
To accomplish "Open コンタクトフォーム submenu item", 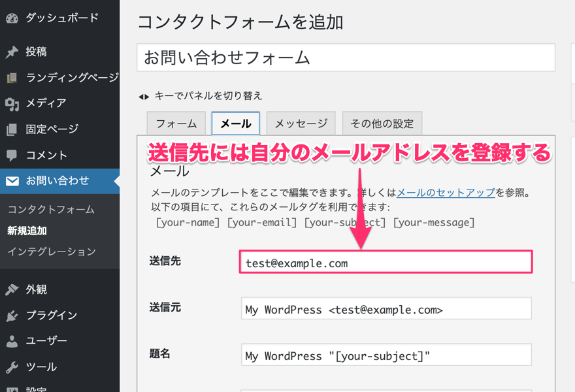I will click(51, 210).
